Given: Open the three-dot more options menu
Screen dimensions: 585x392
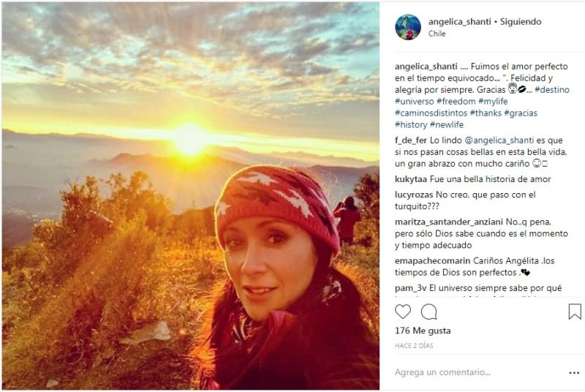Looking at the screenshot, I should pos(574,372).
